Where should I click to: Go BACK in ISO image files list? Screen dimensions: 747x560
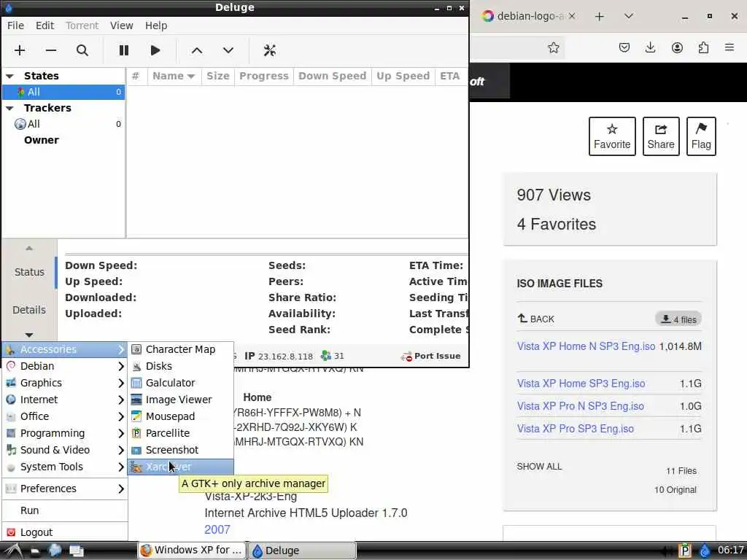click(536, 319)
